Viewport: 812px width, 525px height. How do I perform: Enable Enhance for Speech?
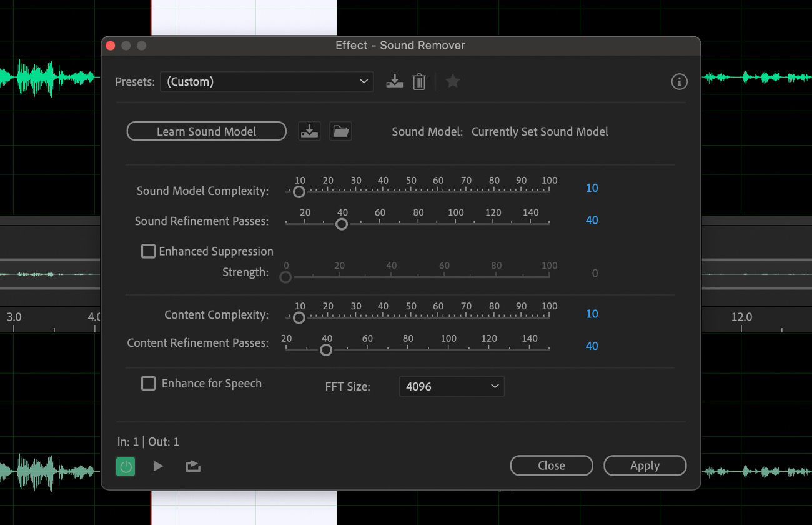[x=148, y=383]
